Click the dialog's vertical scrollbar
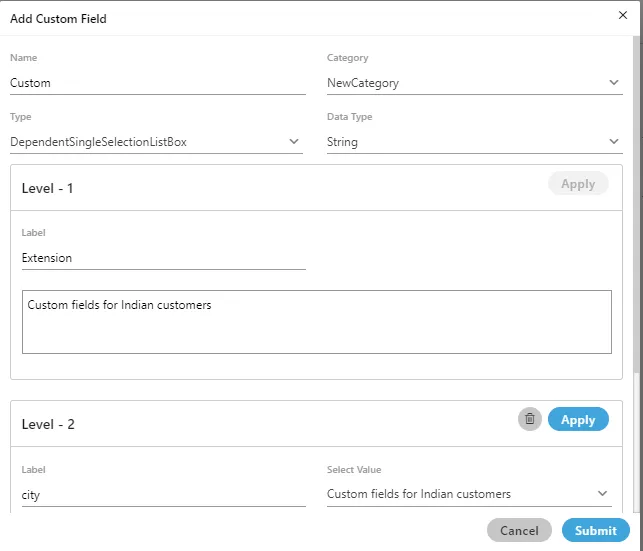 click(636, 205)
